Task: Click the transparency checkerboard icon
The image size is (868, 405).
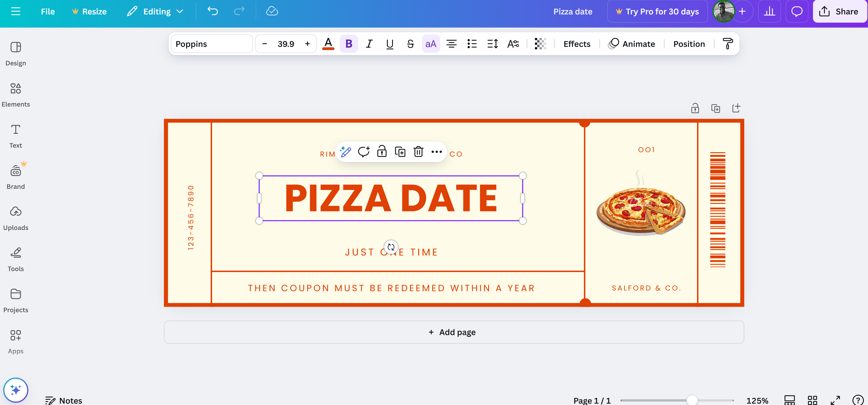Action: [540, 44]
